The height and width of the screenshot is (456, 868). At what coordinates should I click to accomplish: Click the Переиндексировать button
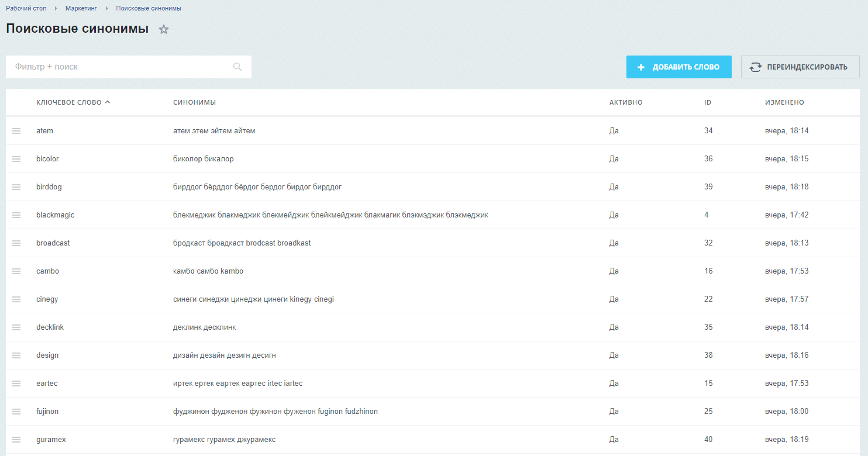pos(800,67)
